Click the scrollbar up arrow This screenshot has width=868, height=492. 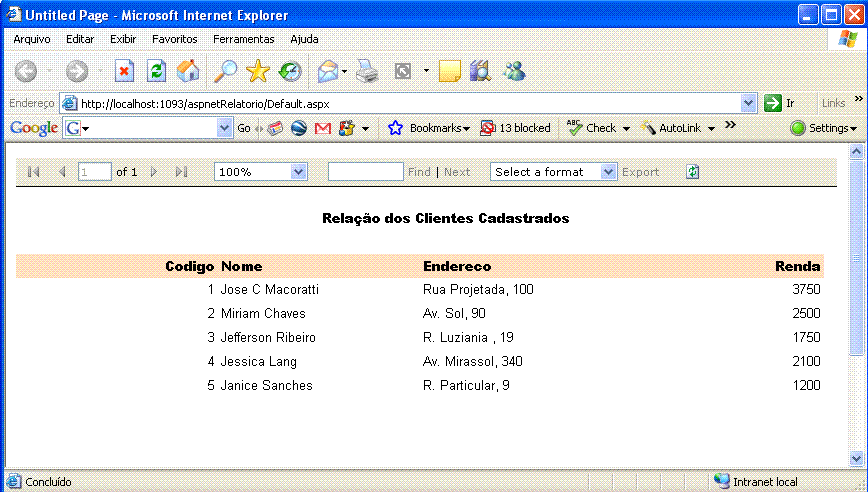pos(856,152)
